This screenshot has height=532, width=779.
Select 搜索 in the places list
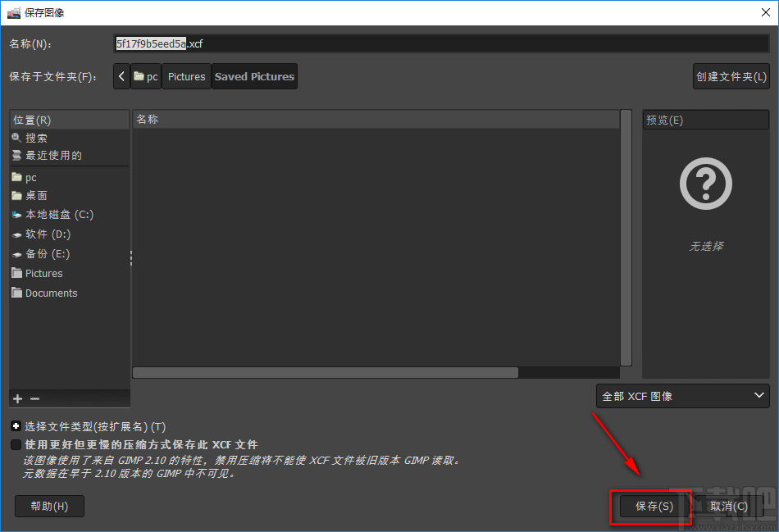36,138
